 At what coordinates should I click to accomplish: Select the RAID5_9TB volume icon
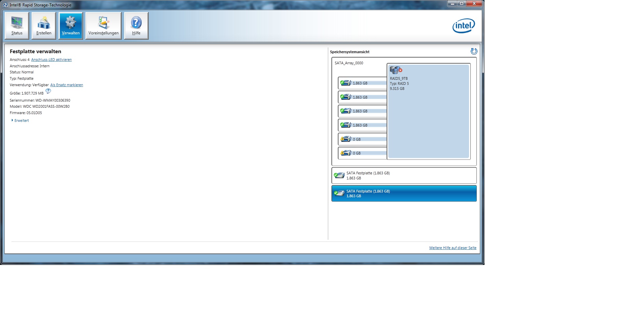pos(396,70)
